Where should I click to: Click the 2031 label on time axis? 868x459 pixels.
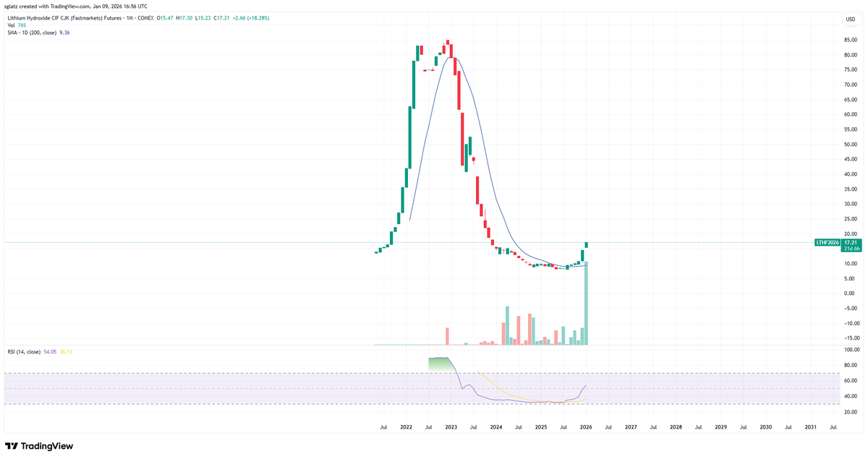click(x=811, y=427)
